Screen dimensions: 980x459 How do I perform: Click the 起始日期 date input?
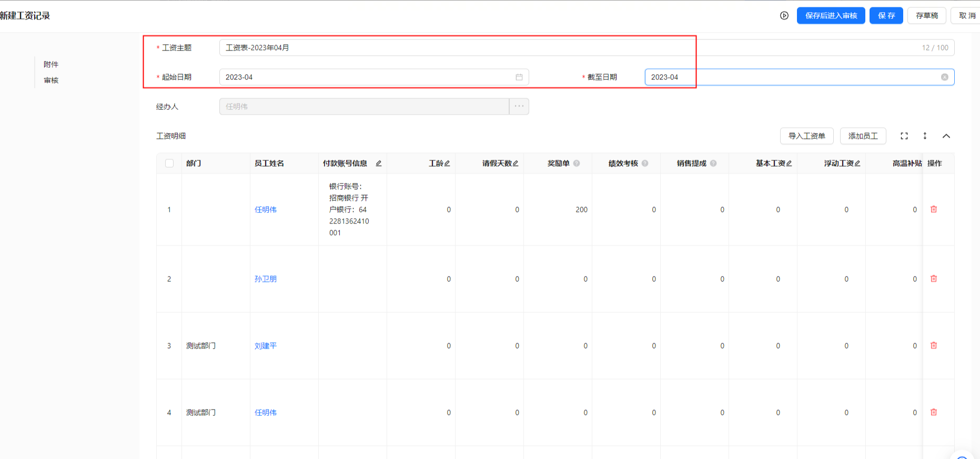(x=374, y=77)
